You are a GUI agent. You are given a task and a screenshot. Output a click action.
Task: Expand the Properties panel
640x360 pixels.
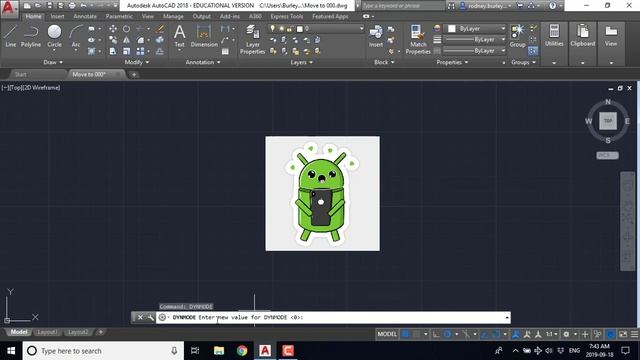coord(452,62)
